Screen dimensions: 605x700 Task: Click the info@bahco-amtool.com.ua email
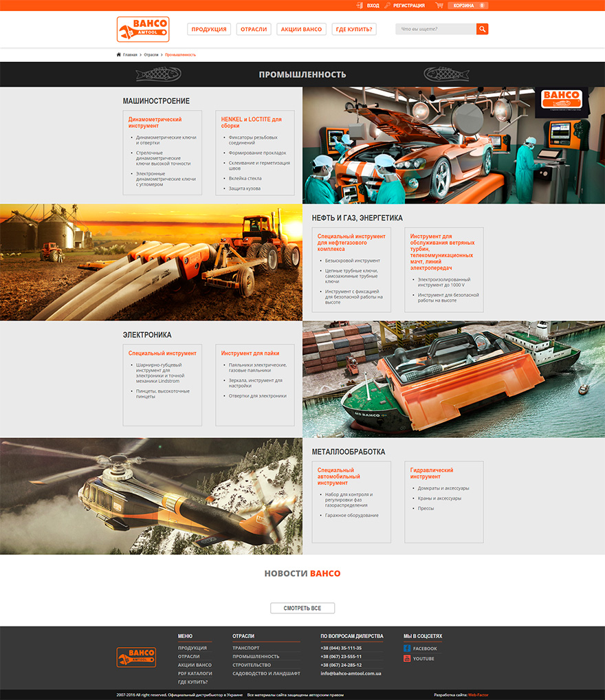click(x=351, y=674)
